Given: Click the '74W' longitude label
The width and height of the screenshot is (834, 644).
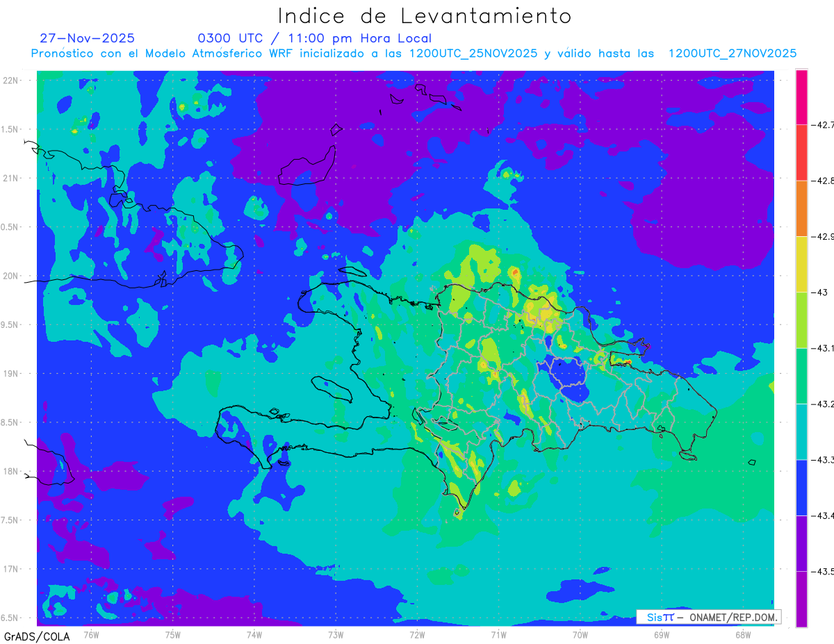Looking at the screenshot, I should (x=254, y=634).
